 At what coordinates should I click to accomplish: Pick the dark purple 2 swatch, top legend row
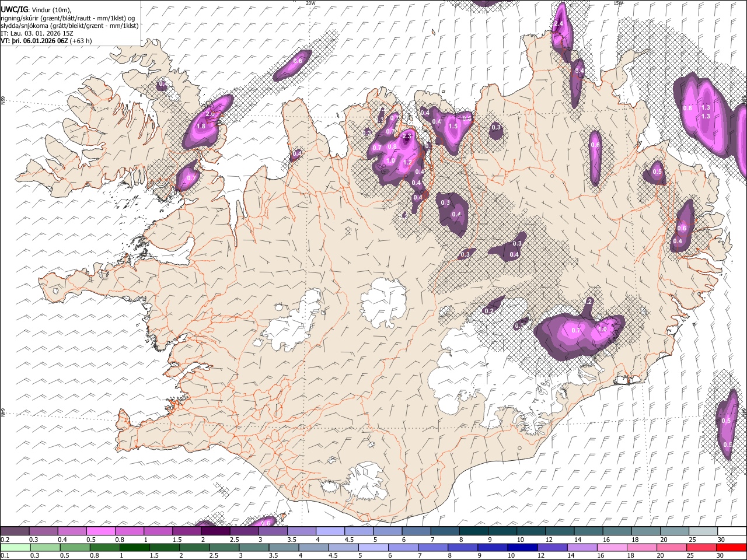[x=215, y=531]
